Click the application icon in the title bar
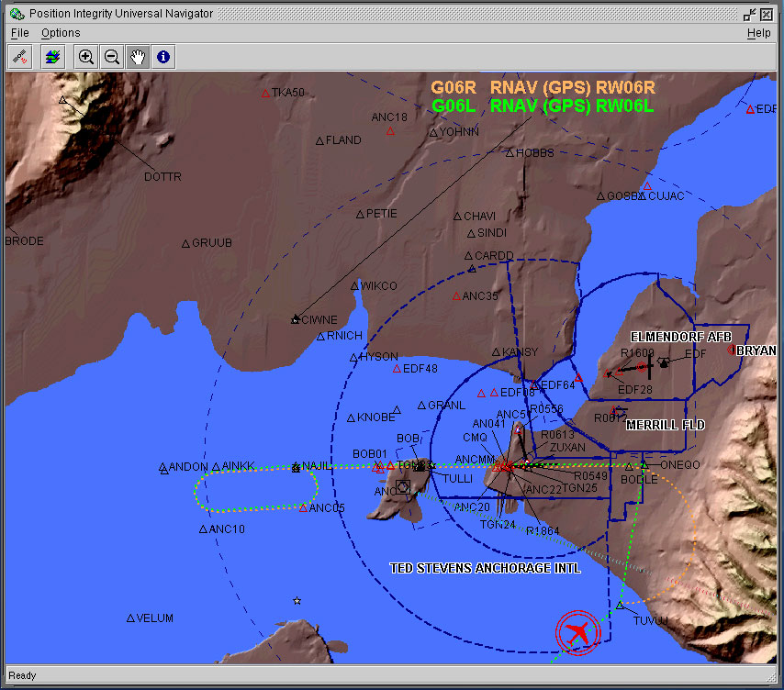Viewport: 784px width, 690px height. (x=17, y=14)
